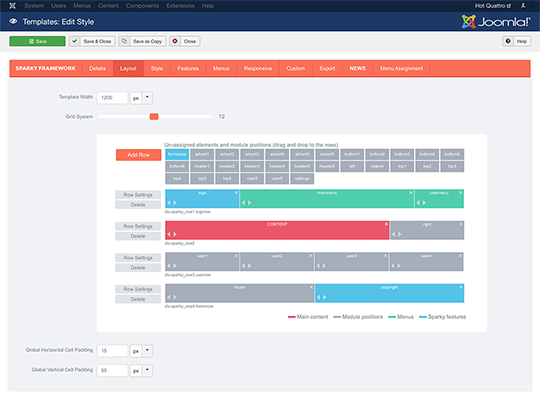Click into the Global Horizontal Cell Padding field
This screenshot has width=540, height=400.
112,351
